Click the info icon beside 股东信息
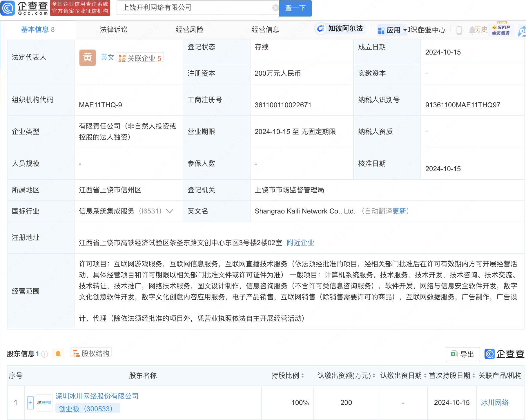Screen dimensions: 526x420 click(x=45, y=354)
